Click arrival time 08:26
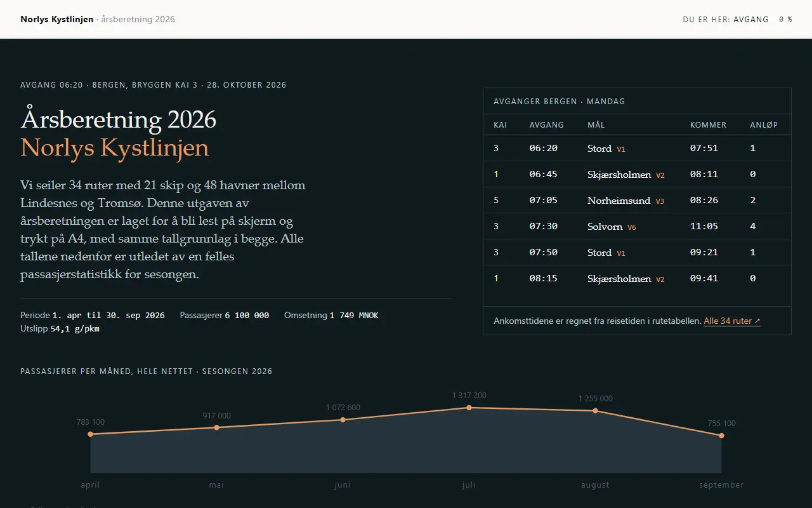 (704, 200)
